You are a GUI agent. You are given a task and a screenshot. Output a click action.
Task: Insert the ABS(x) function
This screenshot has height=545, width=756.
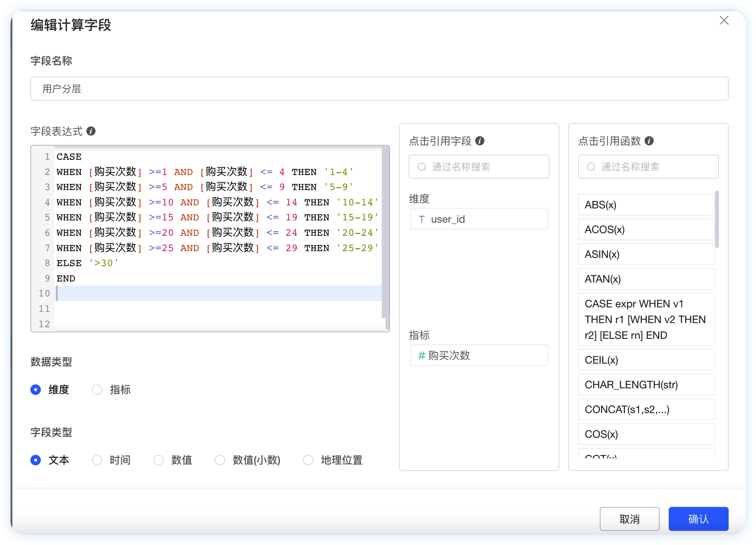[x=646, y=205]
